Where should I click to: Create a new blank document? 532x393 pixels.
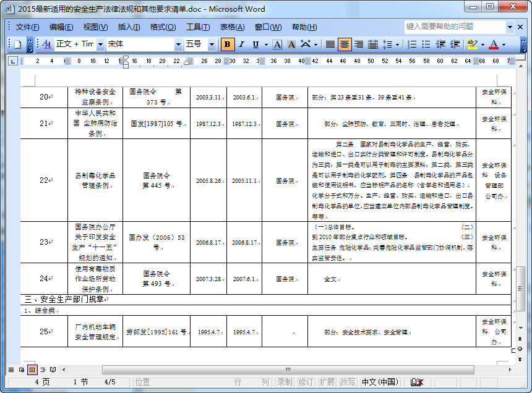[18, 44]
